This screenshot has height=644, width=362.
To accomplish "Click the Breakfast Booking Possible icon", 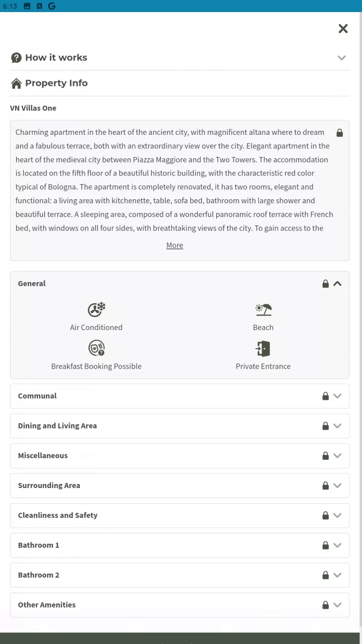I will pos(96,349).
